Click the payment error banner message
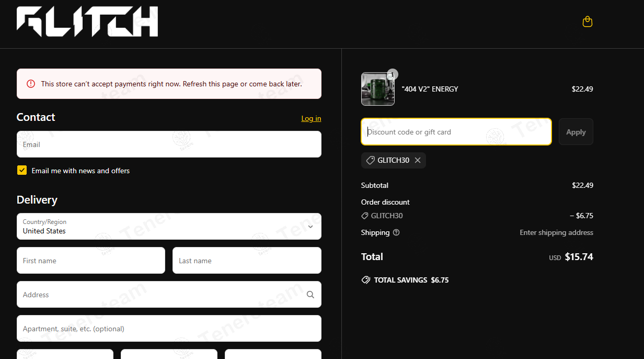 coord(171,84)
